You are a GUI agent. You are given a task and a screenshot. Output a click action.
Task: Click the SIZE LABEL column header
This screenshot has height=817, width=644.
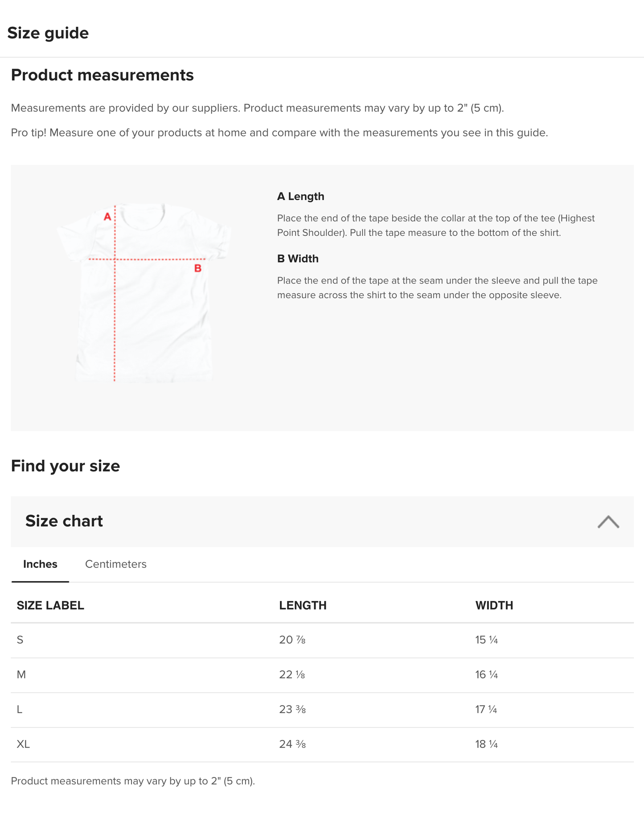[50, 605]
